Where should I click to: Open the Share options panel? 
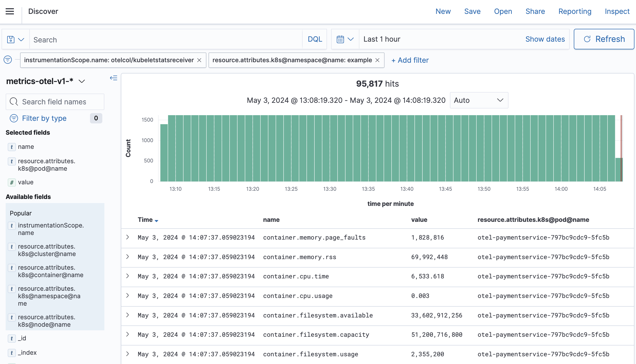pos(535,11)
